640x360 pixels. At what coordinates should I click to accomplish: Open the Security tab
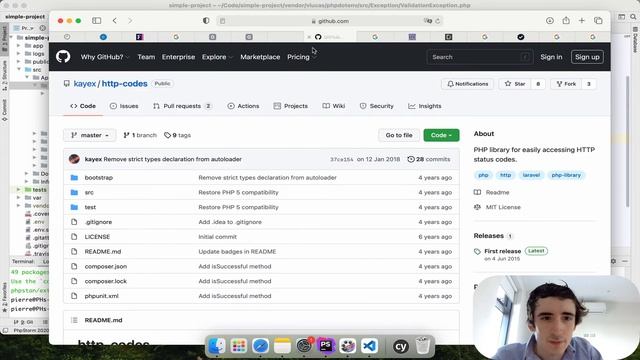tap(377, 106)
